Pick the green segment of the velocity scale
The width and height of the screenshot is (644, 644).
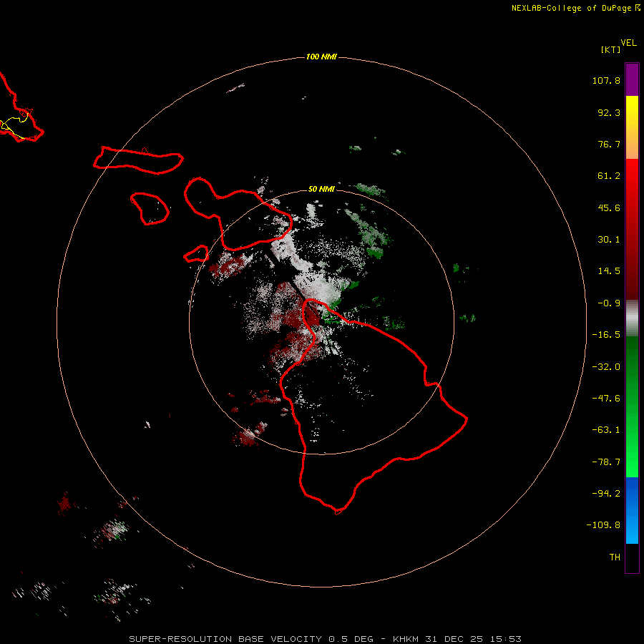(x=632, y=406)
